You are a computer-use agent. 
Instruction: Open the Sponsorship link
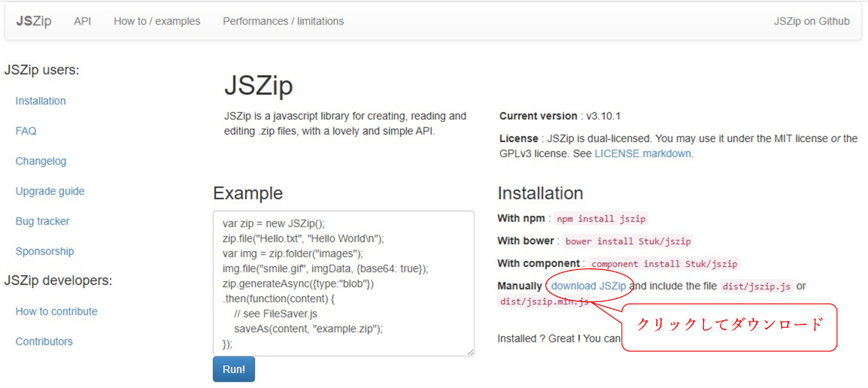point(45,252)
